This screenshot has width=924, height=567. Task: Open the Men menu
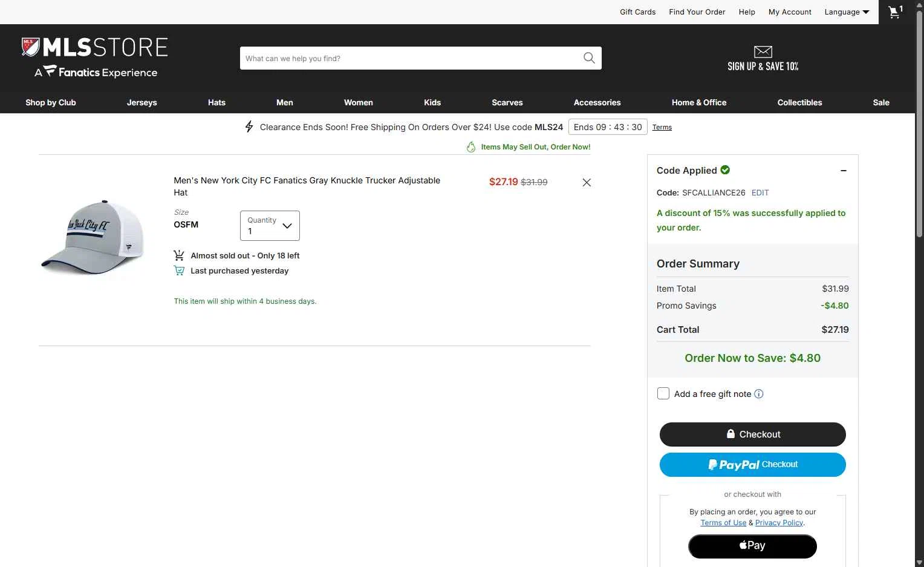pyautogui.click(x=285, y=102)
